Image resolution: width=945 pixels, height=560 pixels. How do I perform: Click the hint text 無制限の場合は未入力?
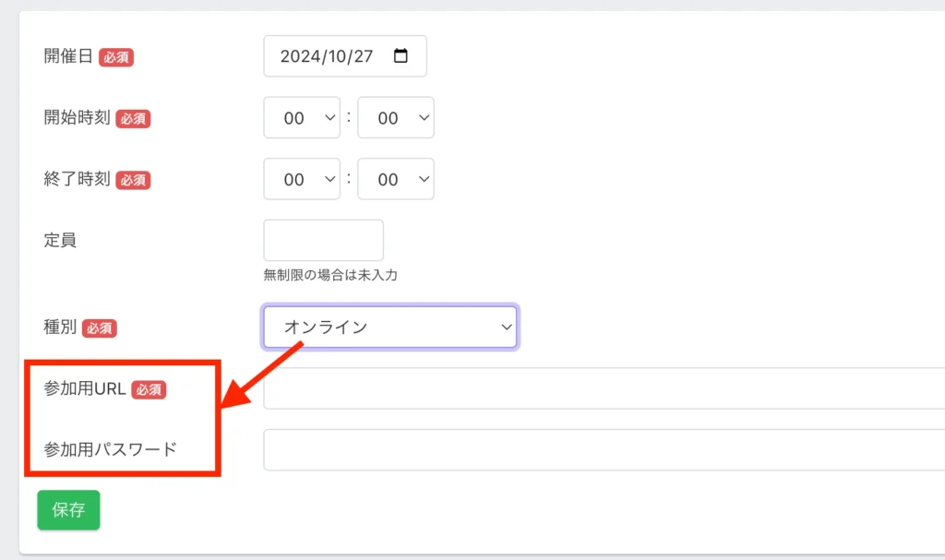(330, 275)
